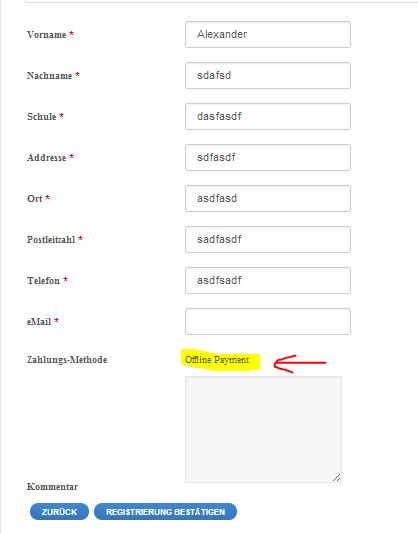Click the Vorname input field
This screenshot has width=418, height=534.
[268, 34]
